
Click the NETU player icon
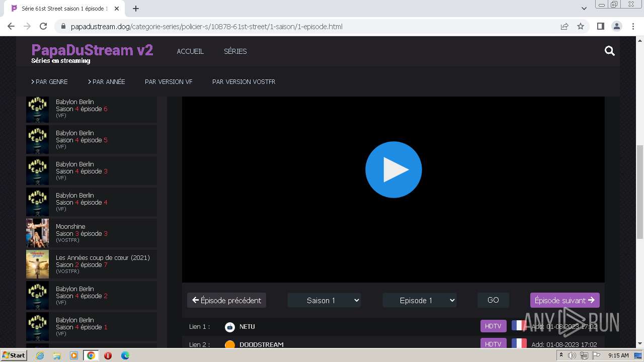click(x=230, y=327)
